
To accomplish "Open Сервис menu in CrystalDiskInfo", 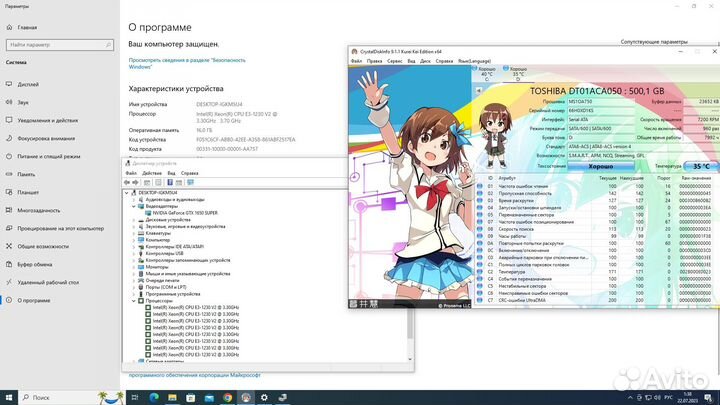I will pos(394,61).
